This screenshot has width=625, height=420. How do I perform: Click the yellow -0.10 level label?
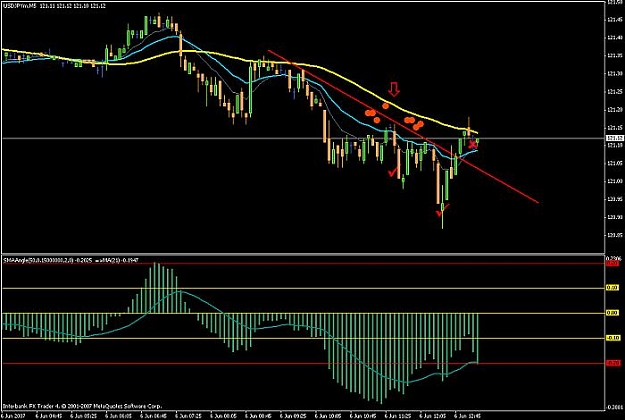pyautogui.click(x=612, y=338)
